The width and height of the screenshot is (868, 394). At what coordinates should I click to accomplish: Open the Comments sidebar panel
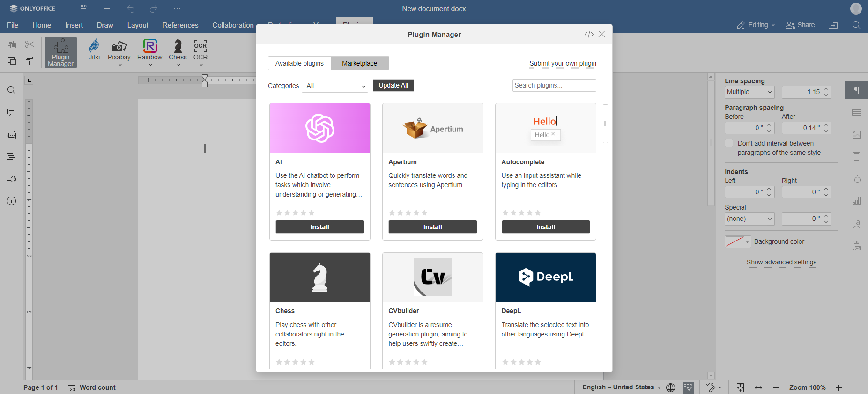pos(12,112)
